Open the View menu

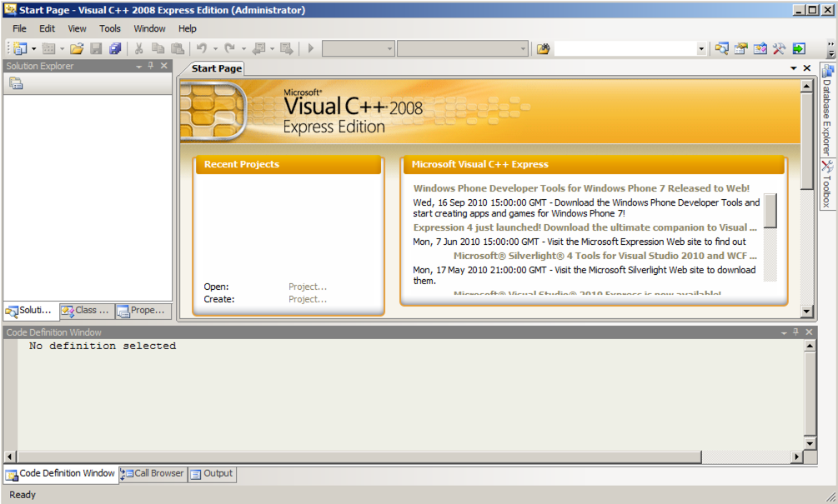77,28
